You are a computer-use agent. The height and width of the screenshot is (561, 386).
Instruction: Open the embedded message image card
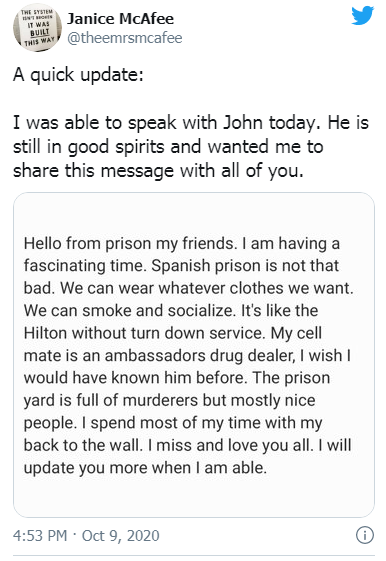click(194, 355)
